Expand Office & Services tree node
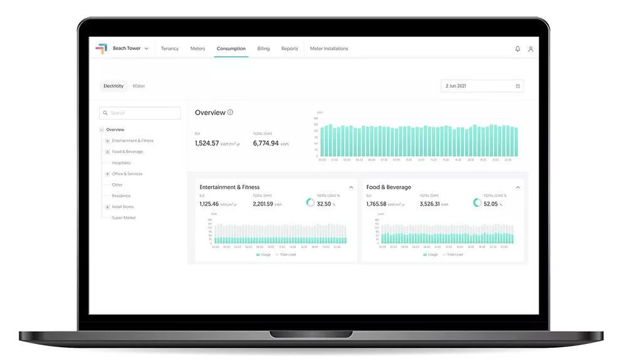Screen dimensions: 627x364 point(107,174)
